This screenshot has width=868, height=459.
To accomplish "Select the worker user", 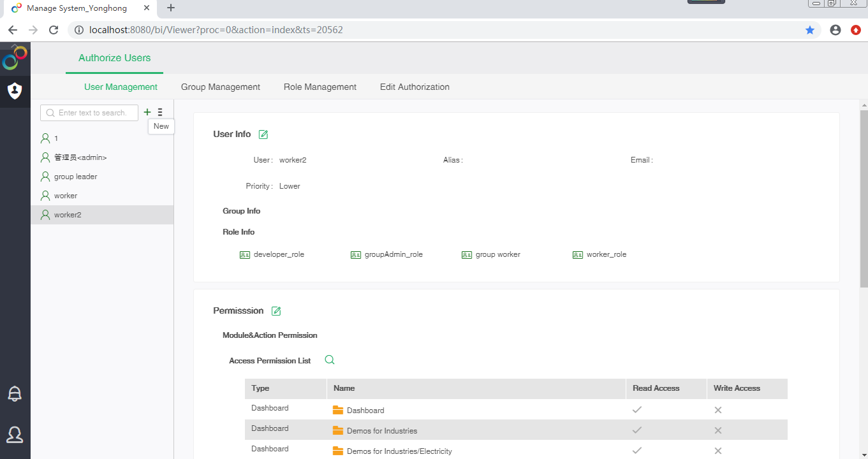I will (x=102, y=196).
